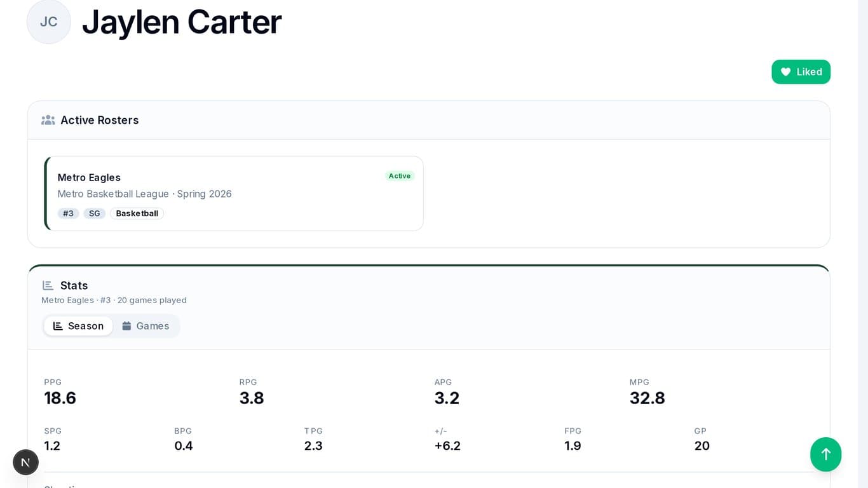Click the Jaylen Carter name heading
The width and height of the screenshot is (868, 488).
[x=182, y=22]
